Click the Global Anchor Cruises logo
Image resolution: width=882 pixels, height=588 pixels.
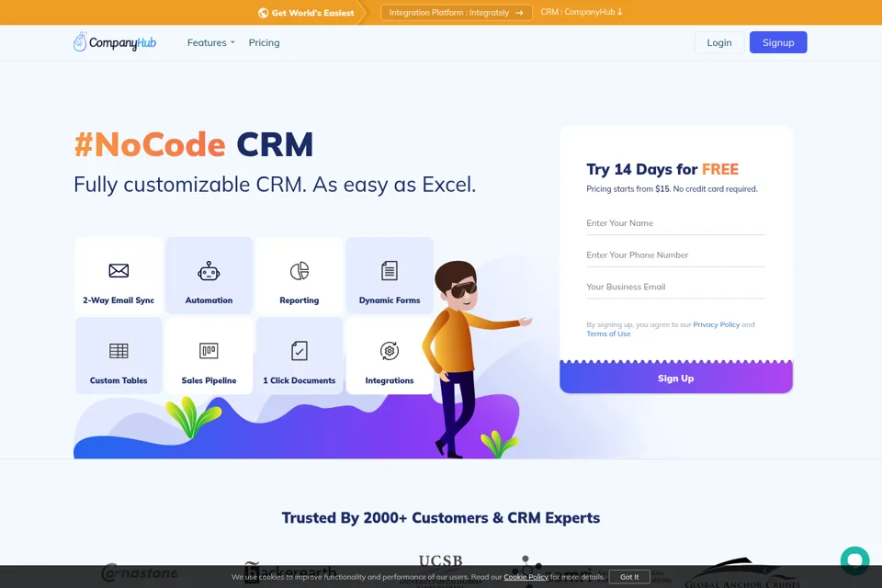point(742,572)
